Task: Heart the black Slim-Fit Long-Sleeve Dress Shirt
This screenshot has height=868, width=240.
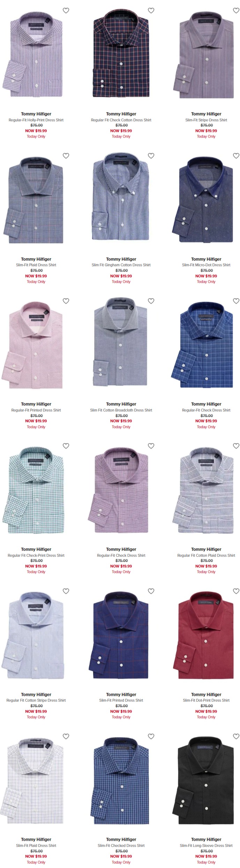Action: point(236,736)
